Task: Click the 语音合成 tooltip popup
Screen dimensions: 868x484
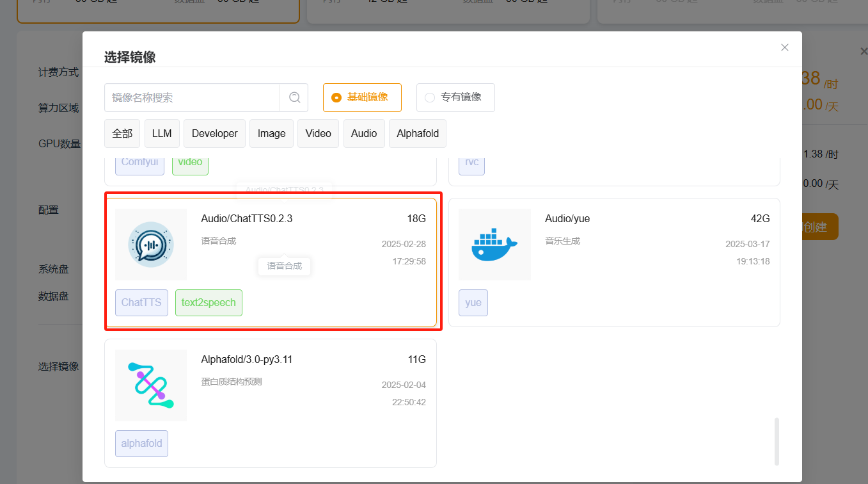Action: point(284,266)
